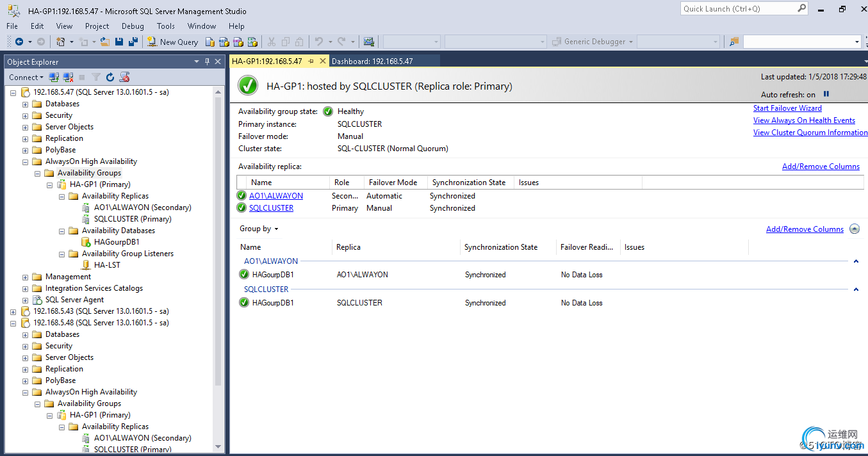Open the Tools menu

[x=165, y=26]
